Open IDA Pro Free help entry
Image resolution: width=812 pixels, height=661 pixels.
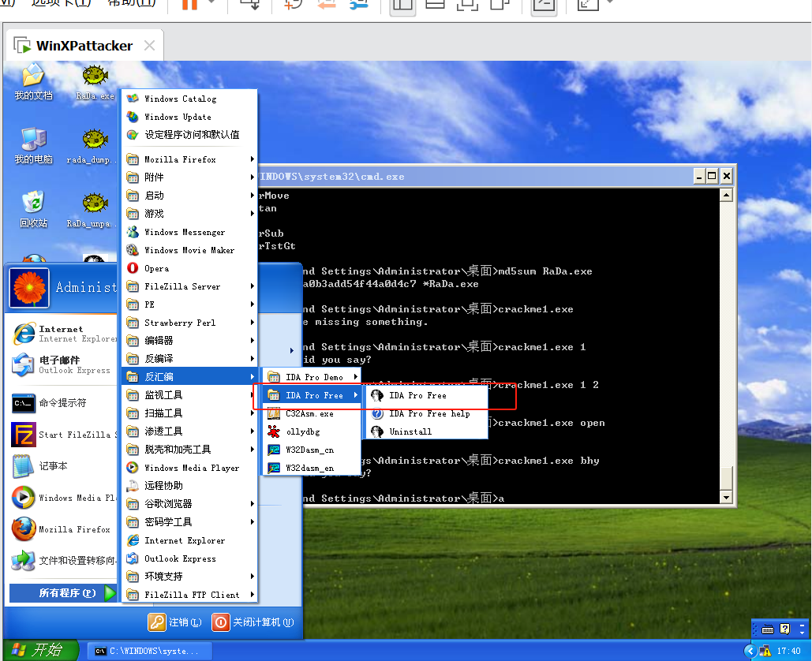[427, 413]
